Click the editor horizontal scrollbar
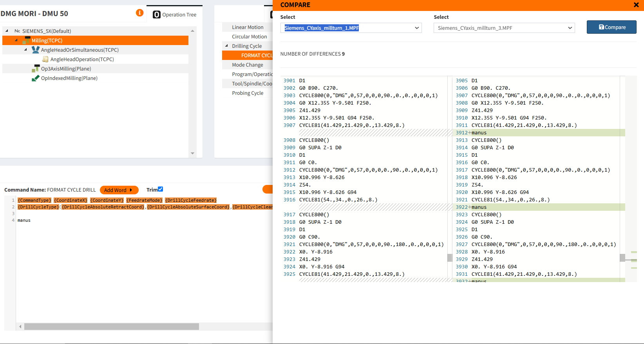644x344 pixels. click(x=112, y=326)
